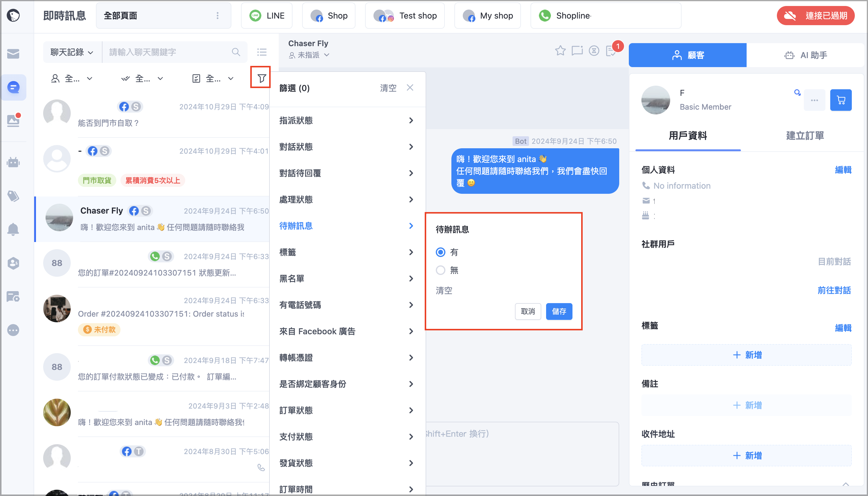Click the 取消 button

(528, 311)
